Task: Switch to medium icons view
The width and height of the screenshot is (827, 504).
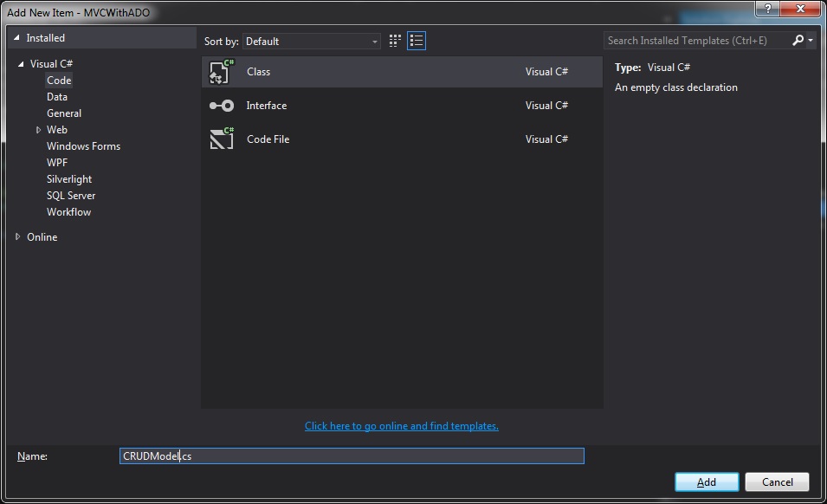Action: point(396,41)
